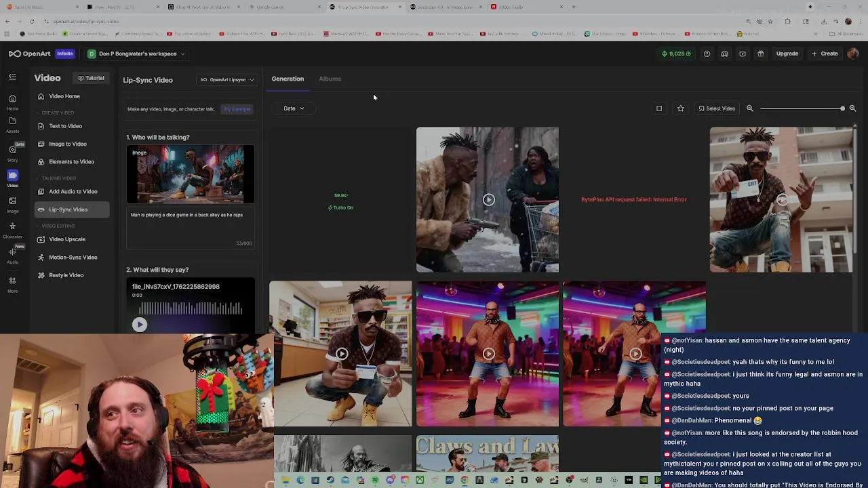This screenshot has width=868, height=488.
Task: Open Elements to Video menu item
Action: coord(72,162)
